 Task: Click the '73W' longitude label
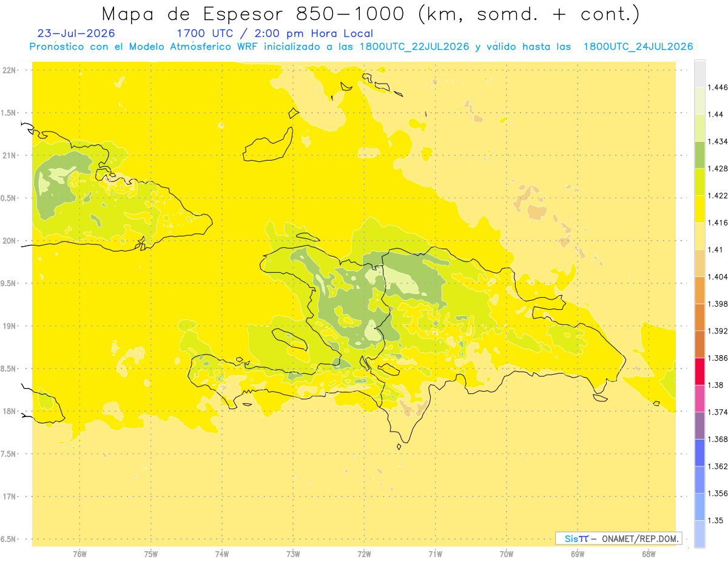[x=293, y=554]
